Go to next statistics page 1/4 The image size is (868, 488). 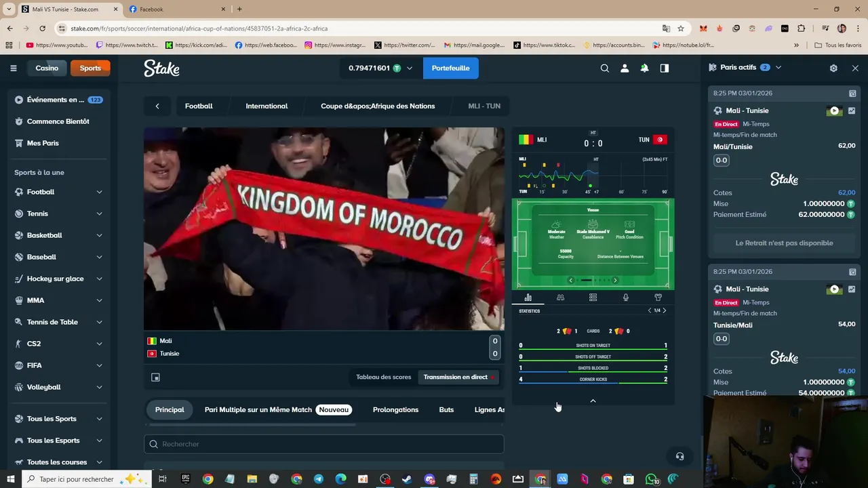[665, 310]
